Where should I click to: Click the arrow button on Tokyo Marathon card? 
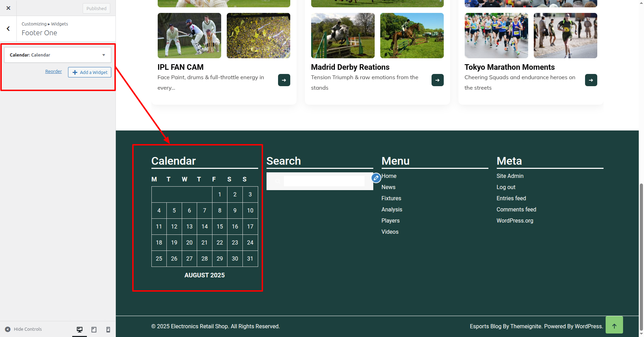pyautogui.click(x=591, y=80)
